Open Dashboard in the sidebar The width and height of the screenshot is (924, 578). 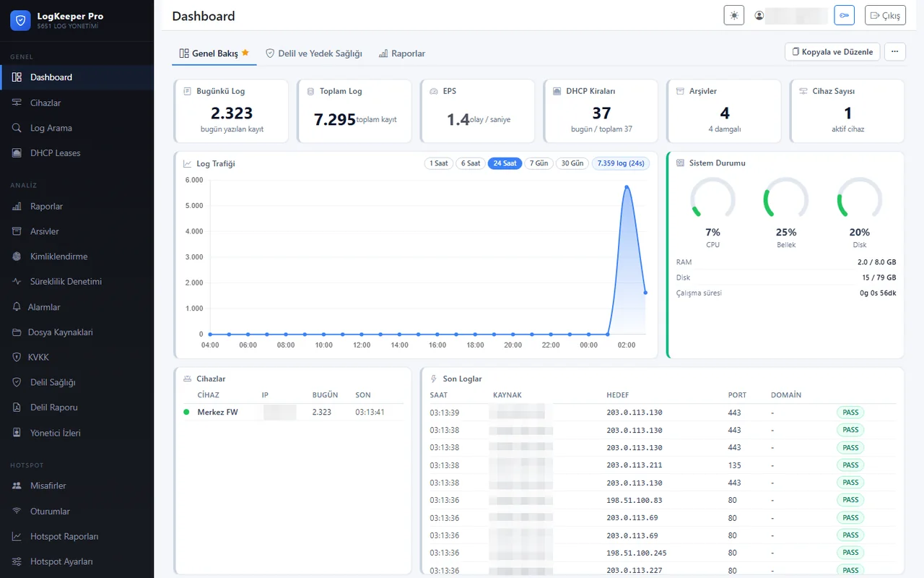coord(77,77)
